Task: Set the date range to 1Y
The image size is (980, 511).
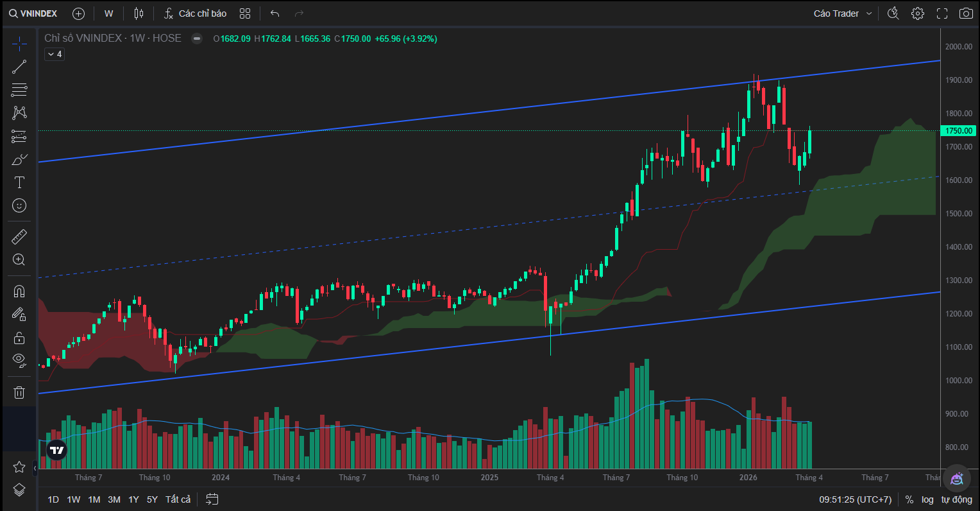Action: click(x=133, y=499)
